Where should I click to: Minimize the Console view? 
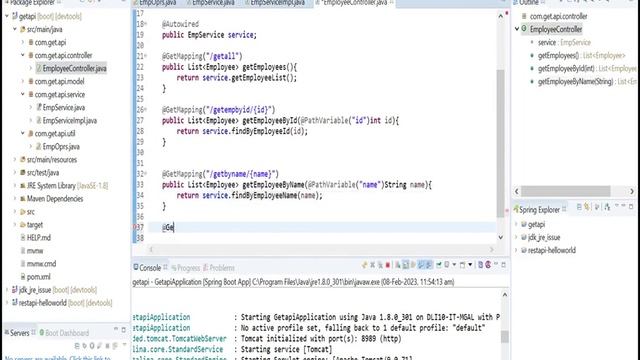[x=496, y=264]
